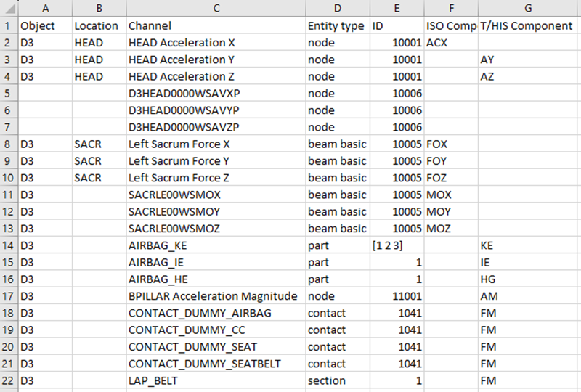
Task: Select the 'BPILLAR Acceleration Magnitude' cell
Action: pos(213,296)
